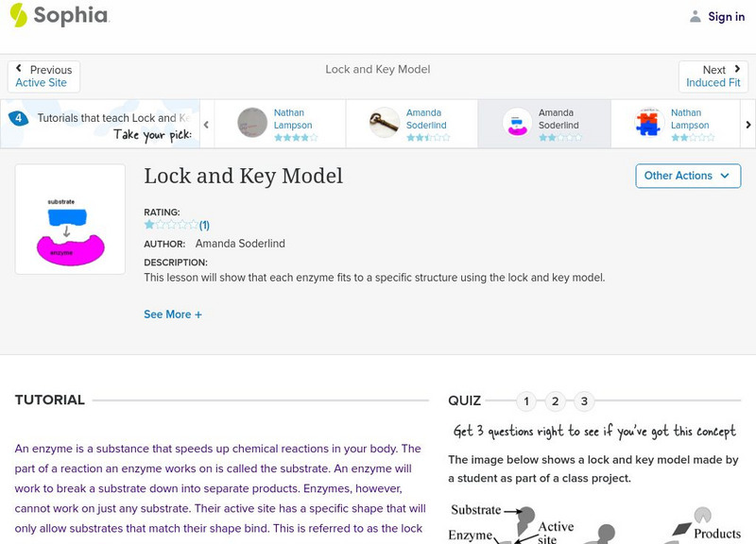The image size is (756, 544).
Task: Go to Previous Active Site lesson
Action: coord(43,76)
